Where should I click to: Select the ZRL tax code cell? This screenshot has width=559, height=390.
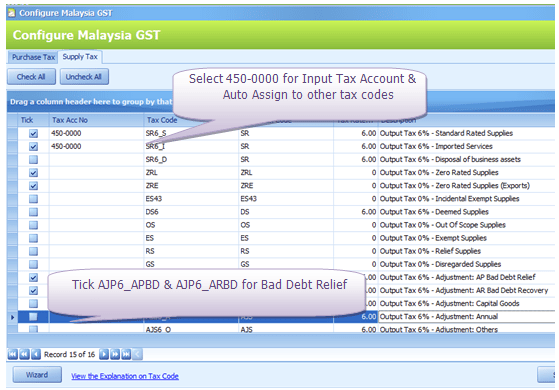click(191, 173)
